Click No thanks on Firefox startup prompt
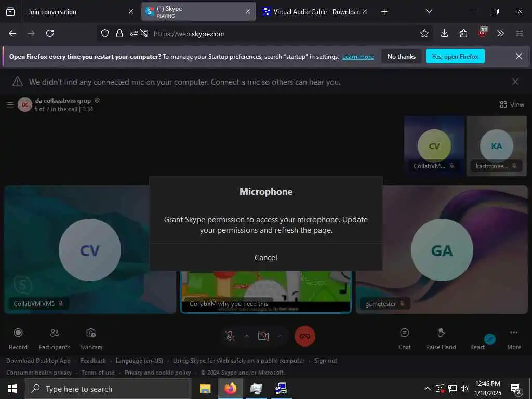This screenshot has height=399, width=532. click(402, 56)
